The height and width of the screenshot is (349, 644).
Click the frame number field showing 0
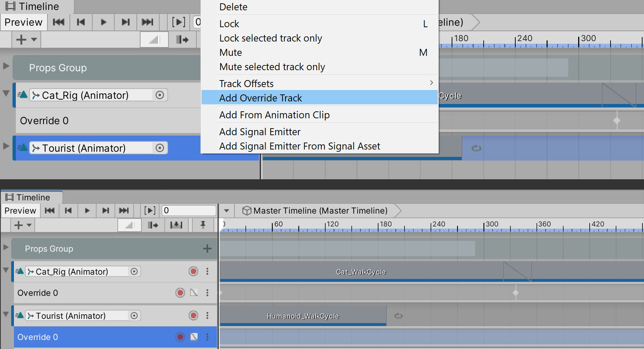[189, 211]
